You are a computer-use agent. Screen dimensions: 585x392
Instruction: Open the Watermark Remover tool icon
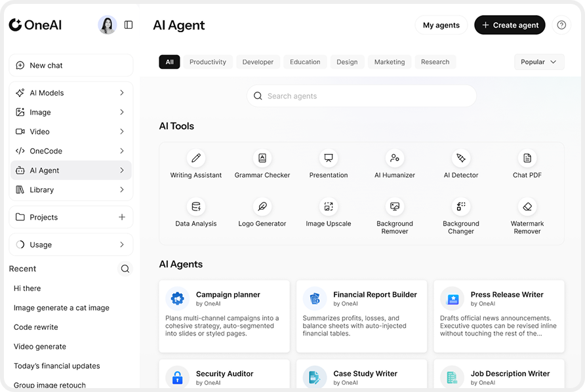click(527, 206)
